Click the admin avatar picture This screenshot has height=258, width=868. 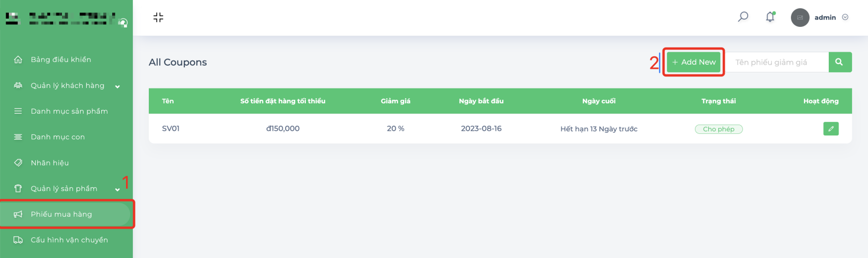pyautogui.click(x=800, y=18)
